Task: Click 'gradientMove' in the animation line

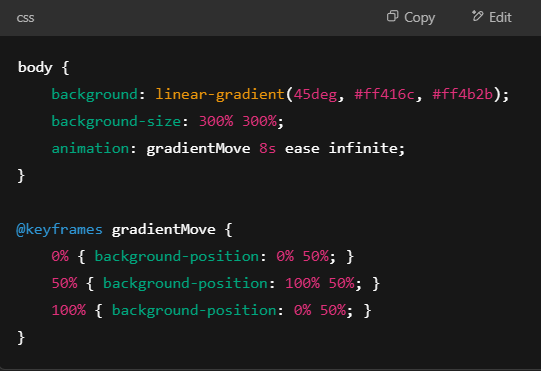Action: pyautogui.click(x=198, y=148)
